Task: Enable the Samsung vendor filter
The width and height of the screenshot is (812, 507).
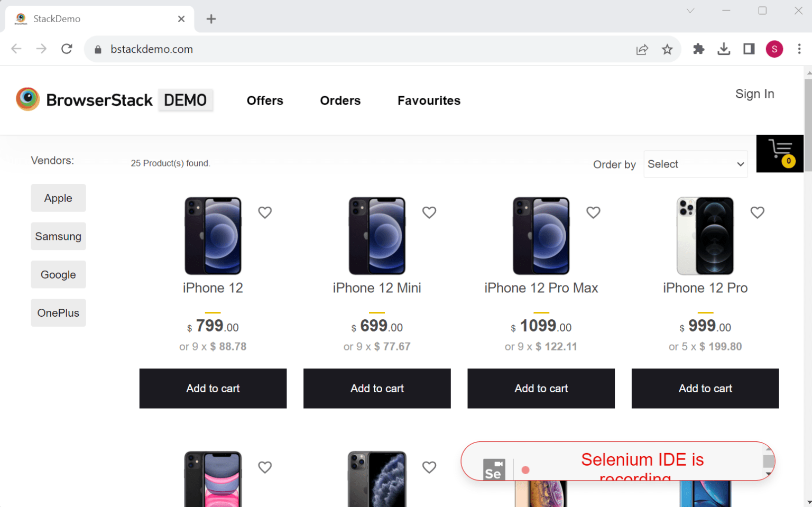Action: point(58,236)
